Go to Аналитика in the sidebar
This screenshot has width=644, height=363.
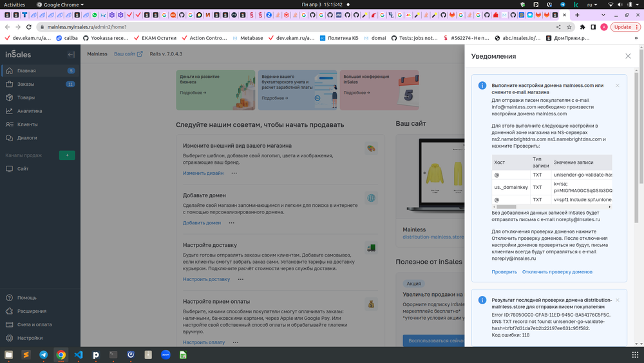tap(30, 111)
